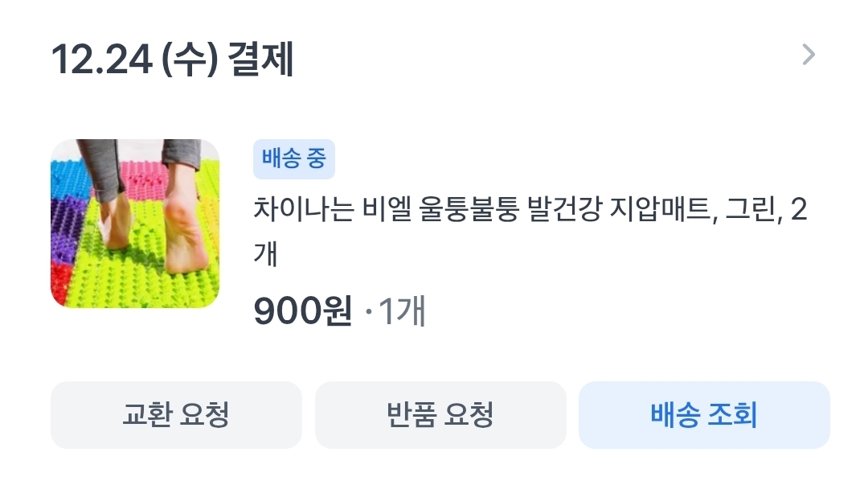Tap the 발건강 지압매트 words in the title
Image resolution: width=868 pixels, height=477 pixels.
pyautogui.click(x=619, y=209)
